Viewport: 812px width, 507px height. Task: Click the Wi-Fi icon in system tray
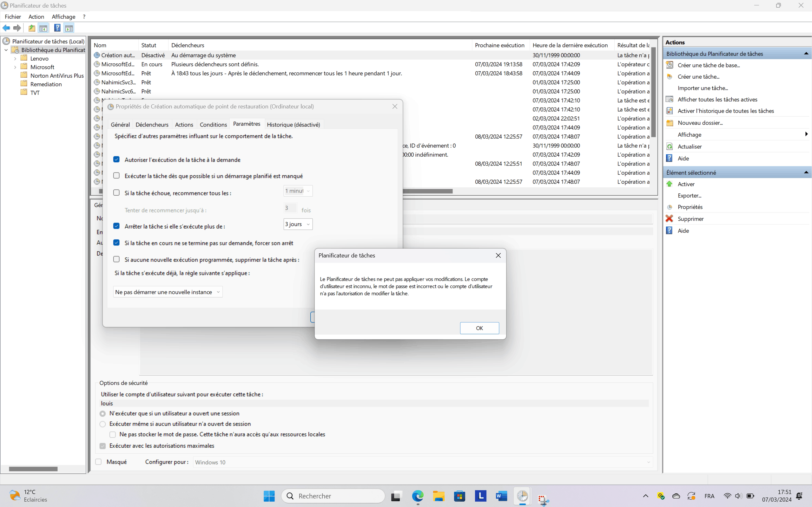727,496
